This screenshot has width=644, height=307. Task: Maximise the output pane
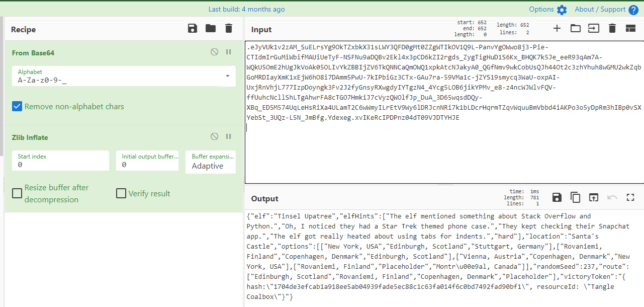630,197
